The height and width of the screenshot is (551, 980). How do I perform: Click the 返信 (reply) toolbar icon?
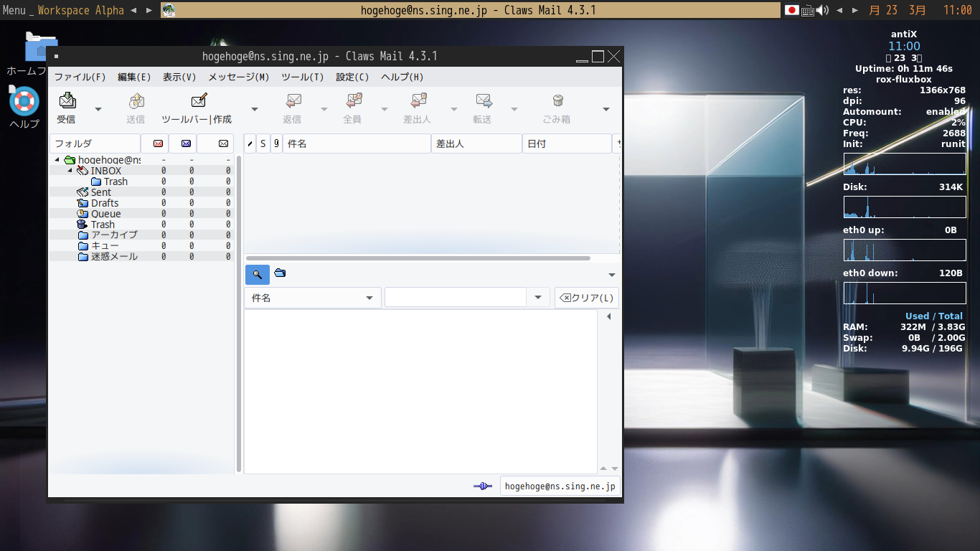tap(293, 101)
